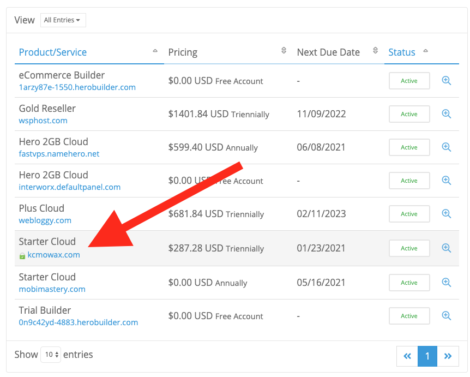Click due date 01/23/2021
470x377 pixels.
pos(321,248)
